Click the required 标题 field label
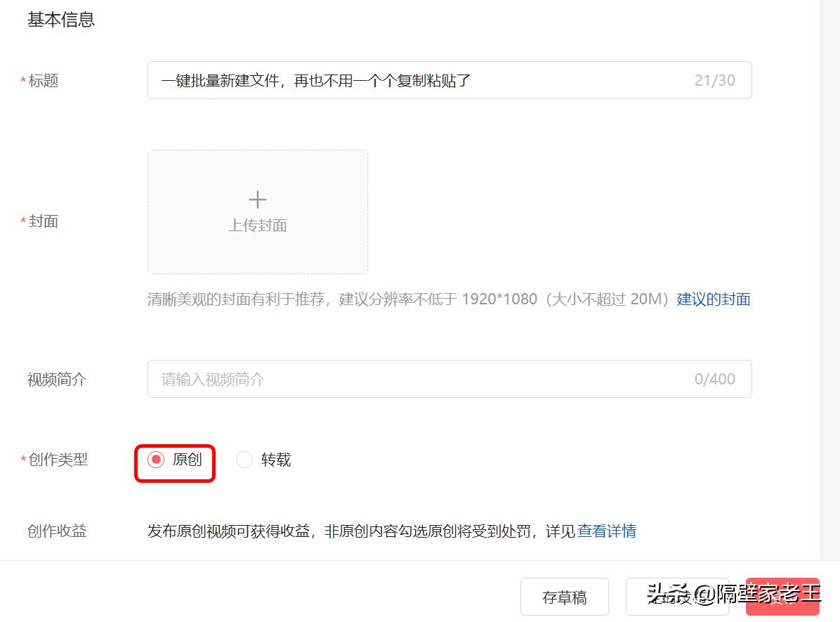The image size is (840, 622). point(39,80)
